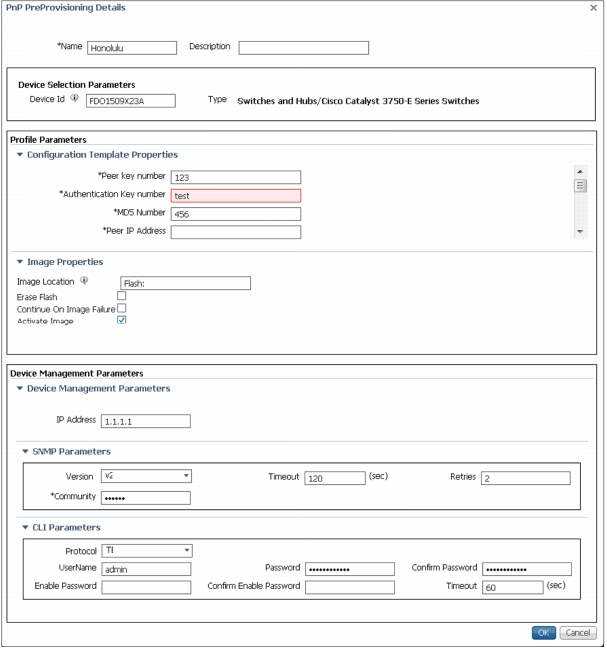Screen dimensions: 607x650
Task: Close the PnP PreProvisioning Details dialog
Action: [594, 8]
